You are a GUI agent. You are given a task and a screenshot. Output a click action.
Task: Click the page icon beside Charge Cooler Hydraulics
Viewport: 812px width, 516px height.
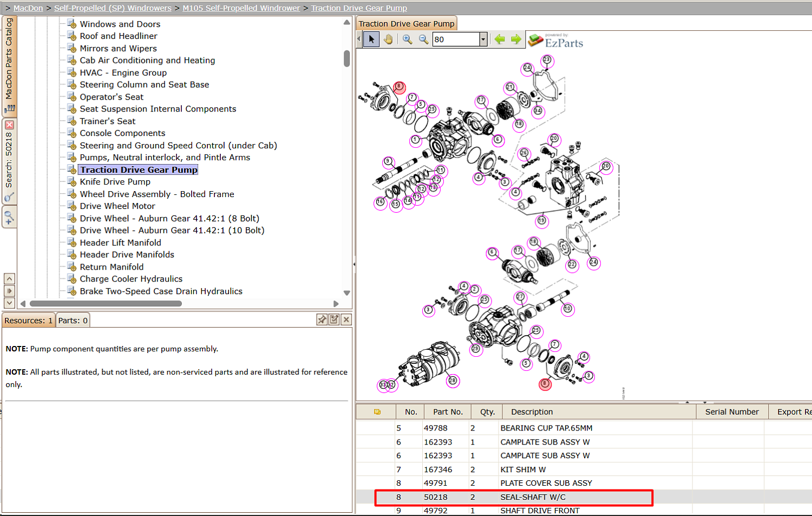pyautogui.click(x=71, y=279)
